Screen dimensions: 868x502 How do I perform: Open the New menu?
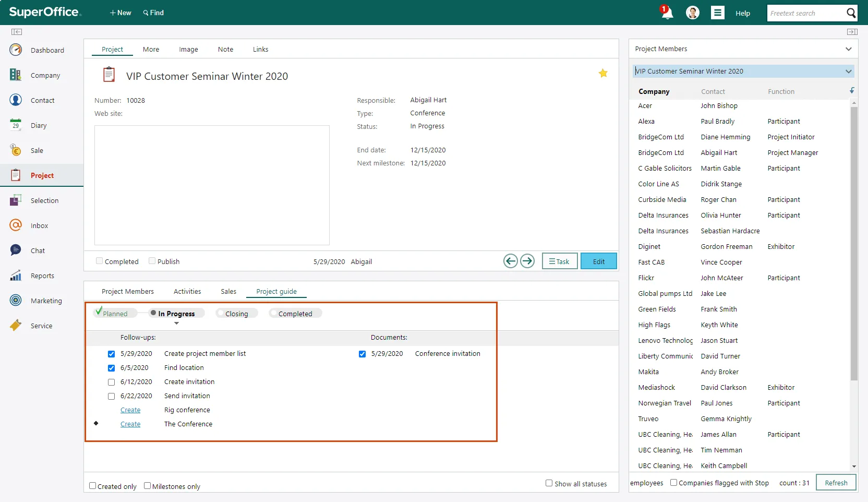120,13
